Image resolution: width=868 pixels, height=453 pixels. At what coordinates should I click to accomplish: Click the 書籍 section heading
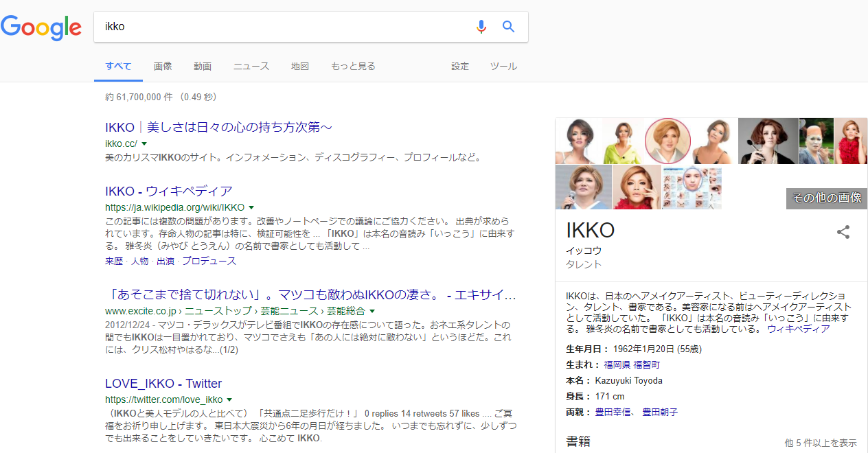pos(578,441)
